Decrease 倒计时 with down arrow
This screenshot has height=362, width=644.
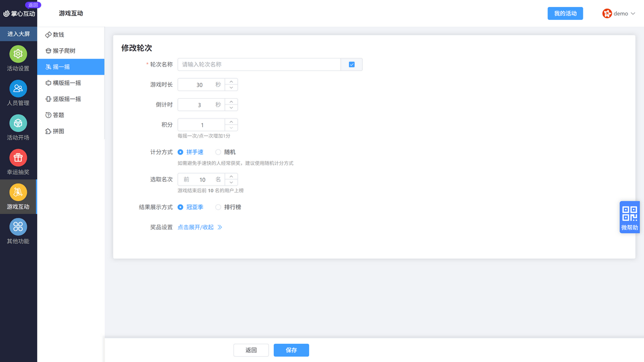tap(231, 107)
